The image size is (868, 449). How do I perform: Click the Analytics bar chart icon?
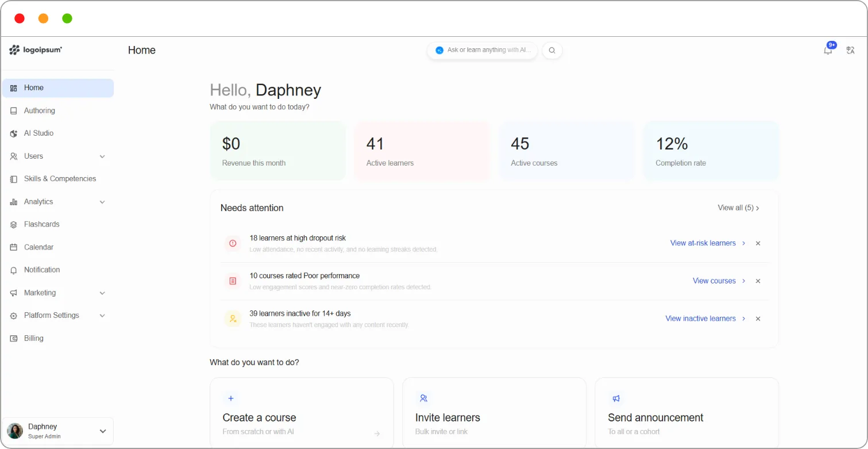(14, 202)
